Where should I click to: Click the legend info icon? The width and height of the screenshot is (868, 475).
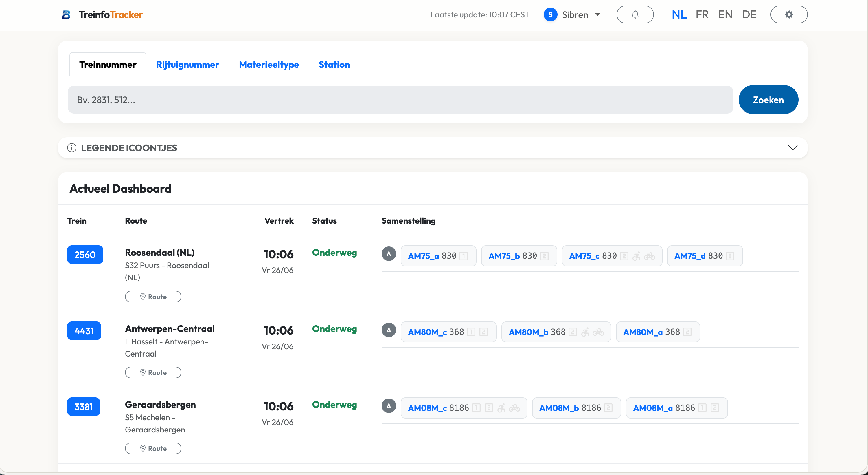click(71, 148)
